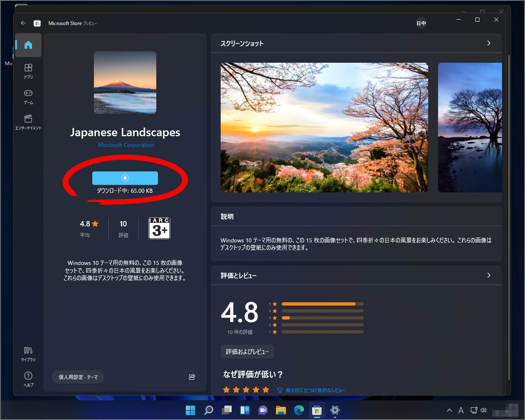Open the lake tree screenshot thumbnail
Screen dimensions: 525x420
pos(470,128)
